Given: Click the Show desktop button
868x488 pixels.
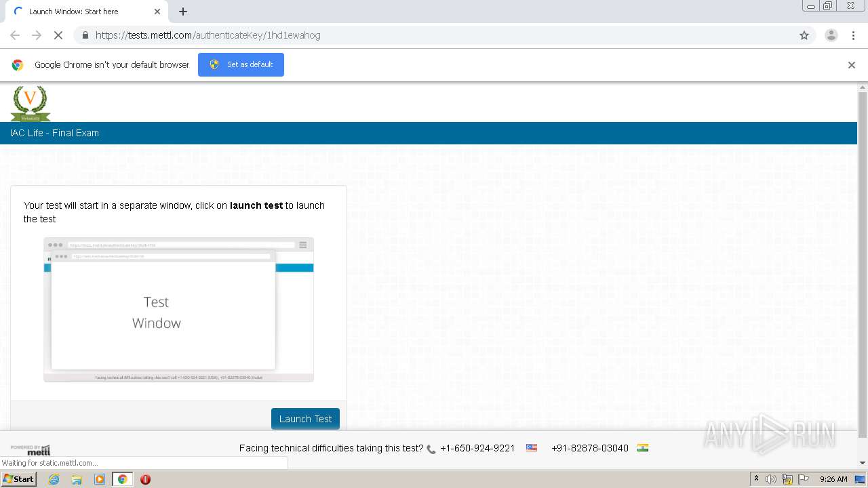Looking at the screenshot, I should click(861, 479).
